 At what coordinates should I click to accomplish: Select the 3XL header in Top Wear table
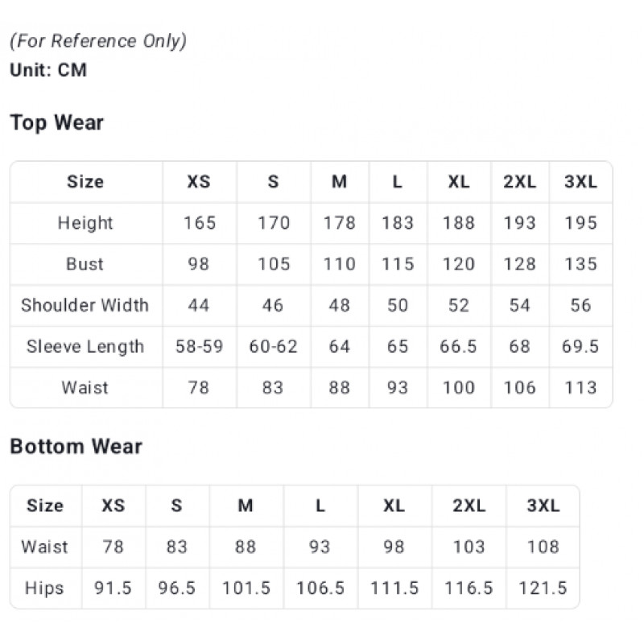pos(580,182)
